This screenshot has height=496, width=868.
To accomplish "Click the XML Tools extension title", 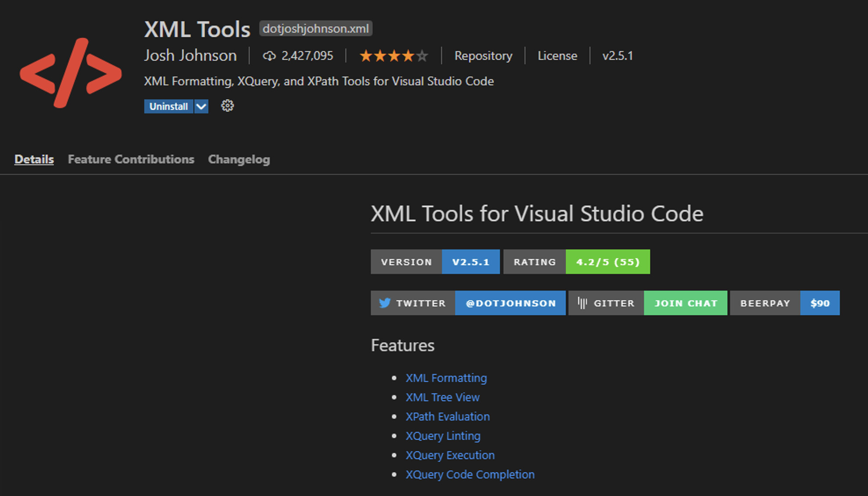I will click(x=197, y=29).
